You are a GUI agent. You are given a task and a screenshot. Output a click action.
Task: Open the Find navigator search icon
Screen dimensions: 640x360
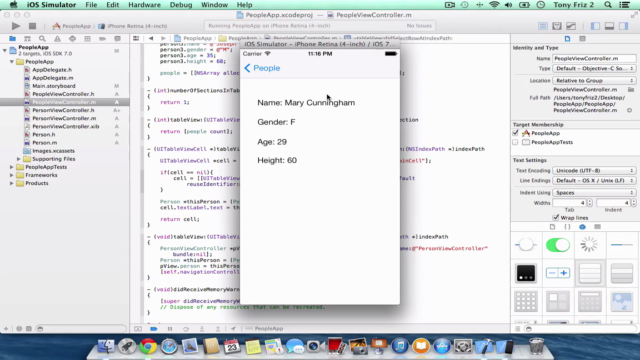coord(42,38)
